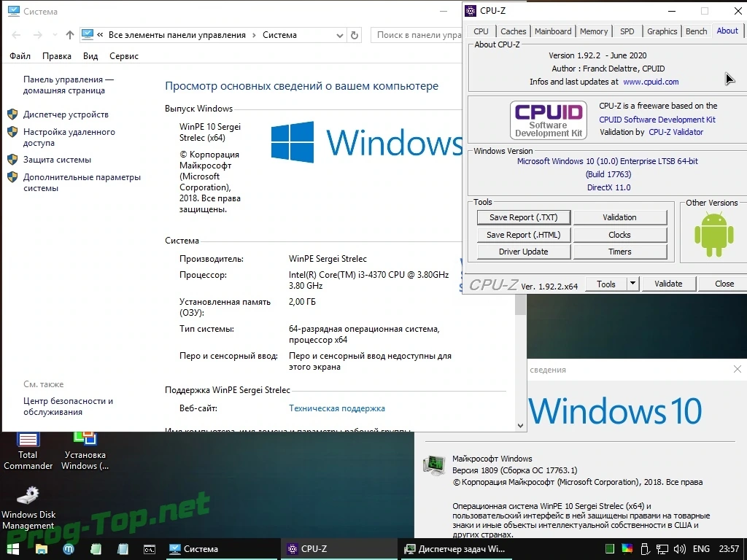Switch to Caches tab
Screen dimensions: 747x560
pyautogui.click(x=513, y=31)
